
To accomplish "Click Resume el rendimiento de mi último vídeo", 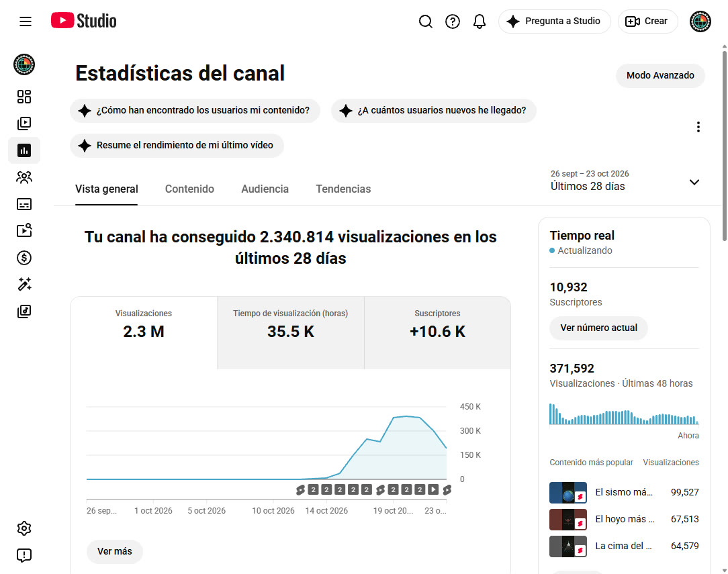I will click(x=177, y=145).
